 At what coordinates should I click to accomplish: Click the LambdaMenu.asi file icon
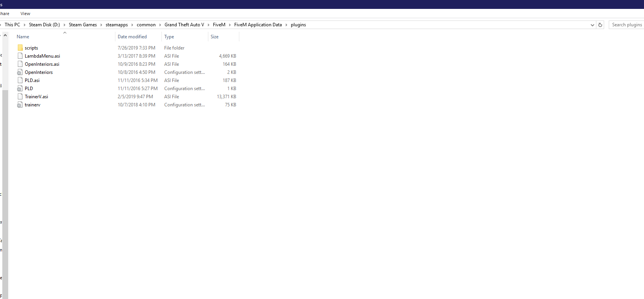coord(20,56)
